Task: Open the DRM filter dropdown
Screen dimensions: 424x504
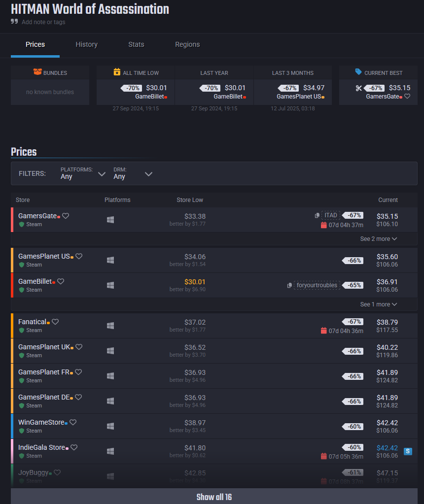Action: pos(133,173)
